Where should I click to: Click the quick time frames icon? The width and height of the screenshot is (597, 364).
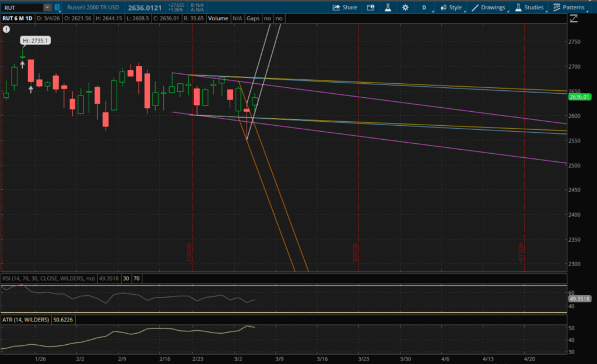pyautogui.click(x=370, y=8)
